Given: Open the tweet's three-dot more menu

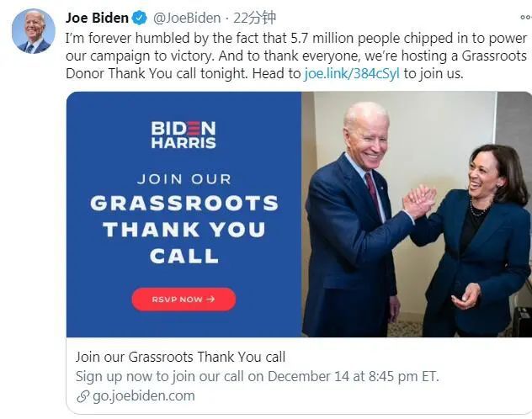Looking at the screenshot, I should [x=527, y=18].
